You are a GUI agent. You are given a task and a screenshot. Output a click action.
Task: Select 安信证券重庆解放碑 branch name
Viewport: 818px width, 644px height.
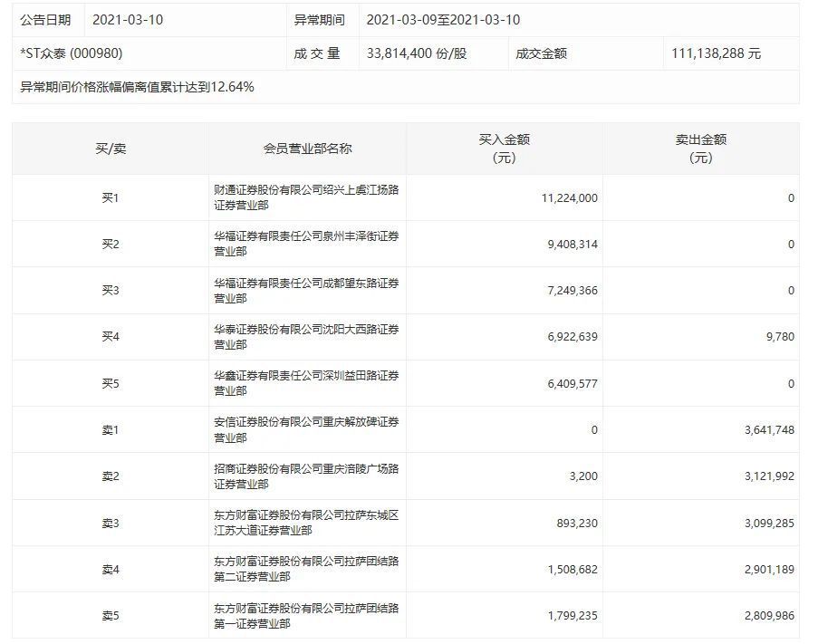306,429
